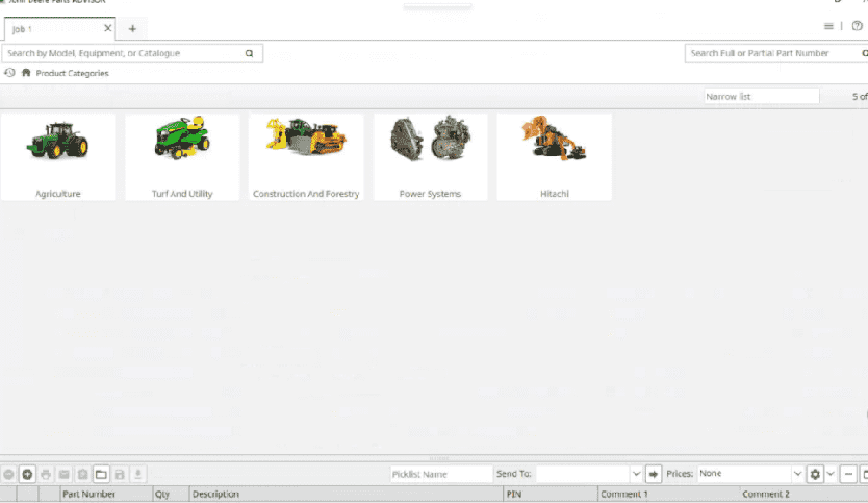868x503 pixels.
Task: Open the Turf And Utility category tile
Action: pos(181,156)
